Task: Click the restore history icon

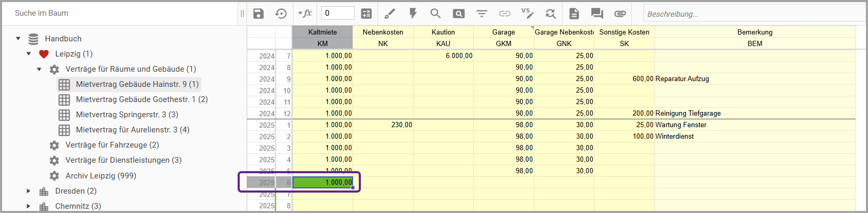Action: tap(281, 14)
